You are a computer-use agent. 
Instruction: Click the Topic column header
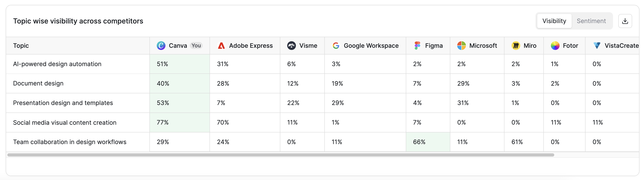click(x=21, y=46)
